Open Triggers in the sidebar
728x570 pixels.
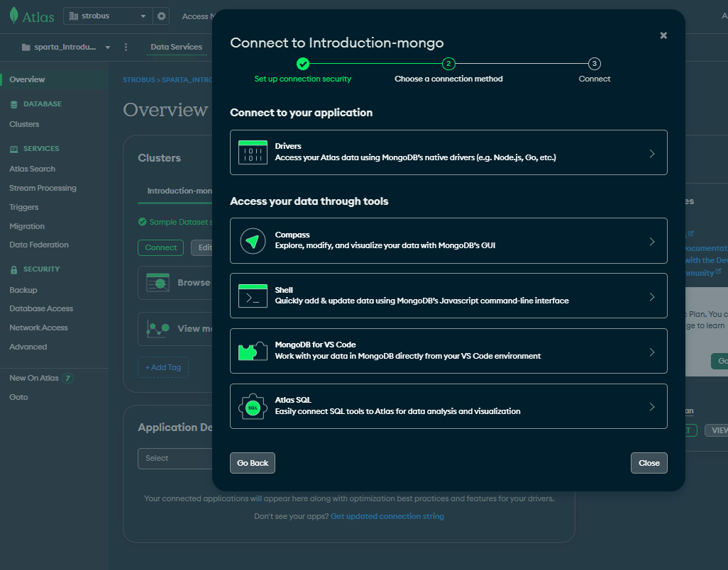pos(23,207)
